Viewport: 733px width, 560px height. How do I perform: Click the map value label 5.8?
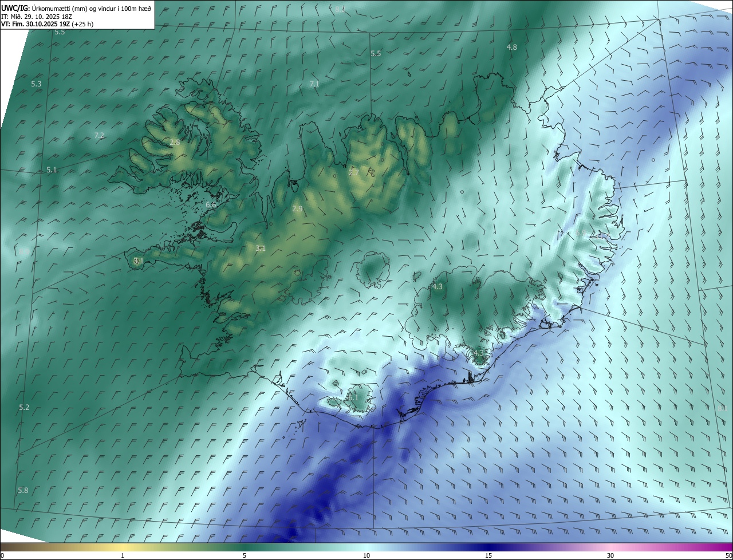point(23,491)
